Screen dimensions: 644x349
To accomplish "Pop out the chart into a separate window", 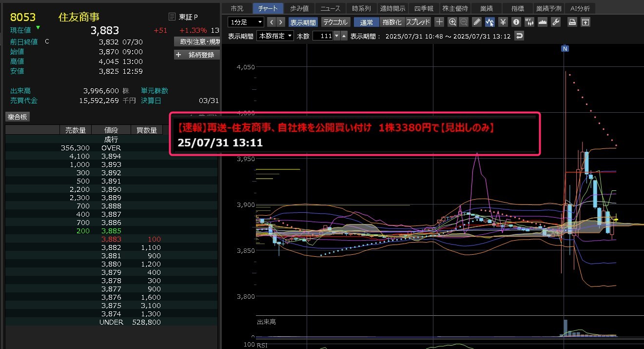I will [x=585, y=22].
